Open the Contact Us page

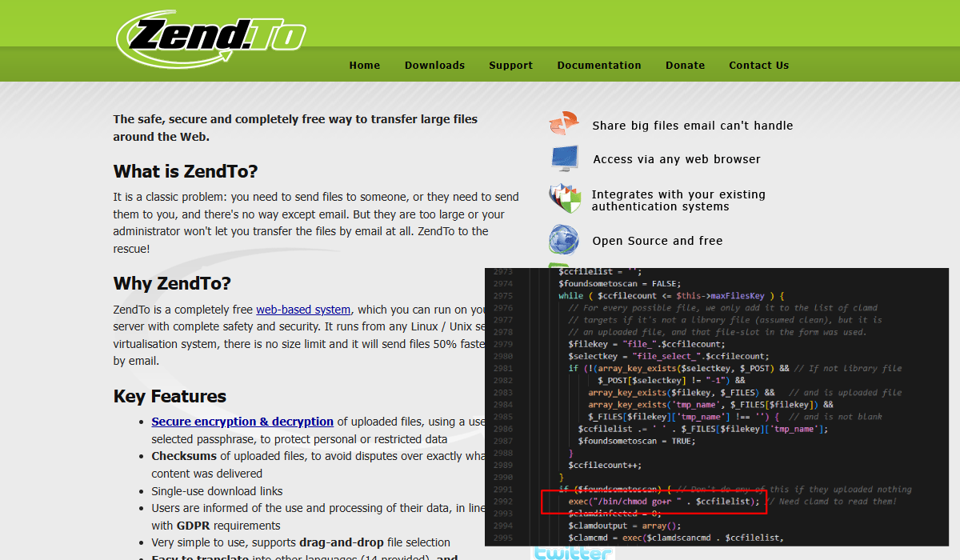click(x=758, y=66)
